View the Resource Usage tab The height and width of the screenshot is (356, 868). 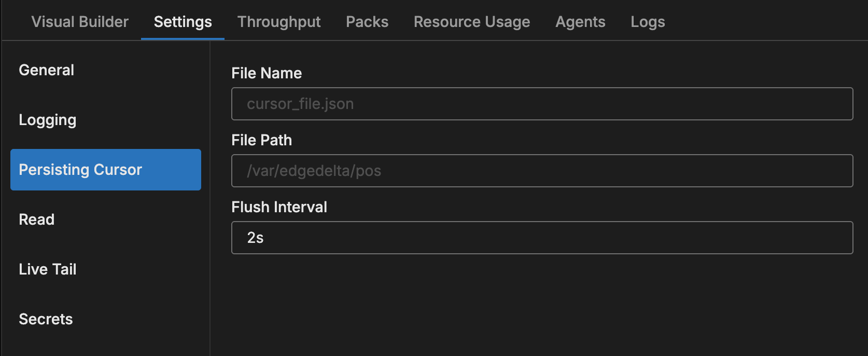472,22
